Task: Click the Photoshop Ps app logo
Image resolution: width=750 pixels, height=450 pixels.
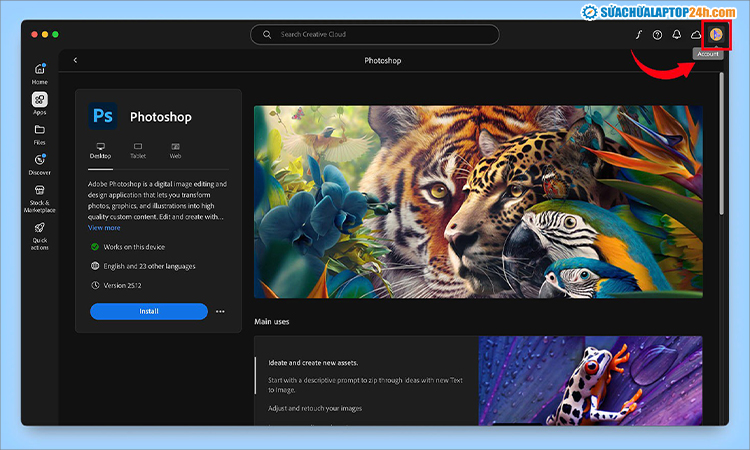Action: pyautogui.click(x=103, y=116)
